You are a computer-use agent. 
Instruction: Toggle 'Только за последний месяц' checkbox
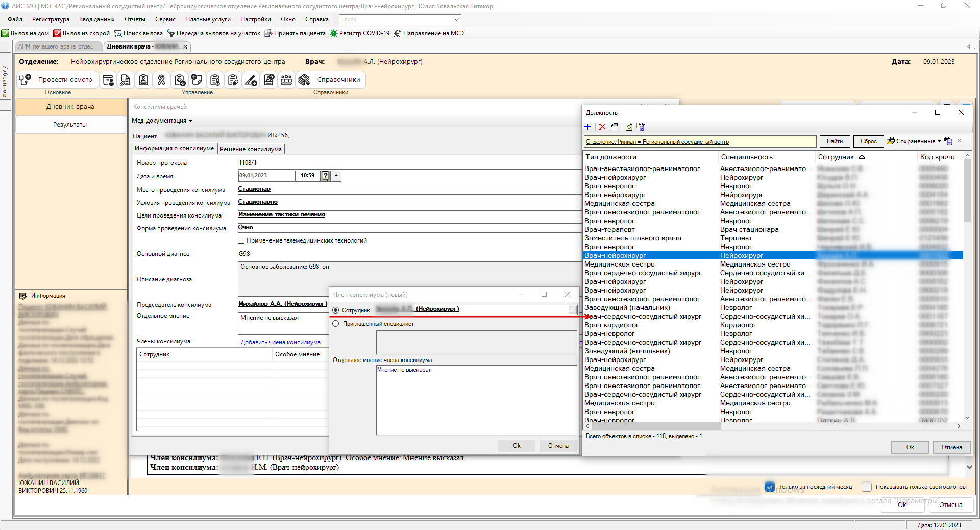pyautogui.click(x=770, y=487)
